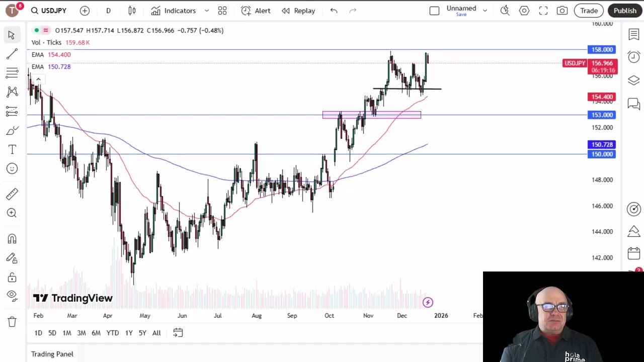Select the pink rectangle drawing on chart
644x362 pixels.
[x=371, y=115]
